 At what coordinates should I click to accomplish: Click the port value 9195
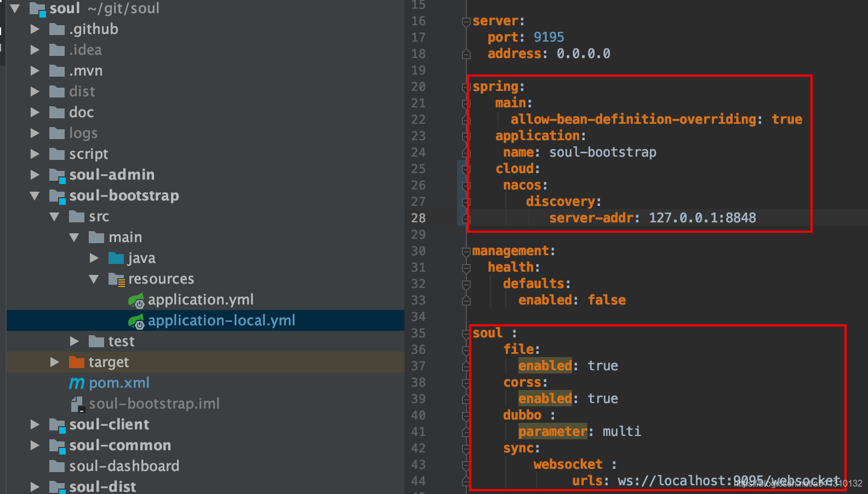[549, 37]
